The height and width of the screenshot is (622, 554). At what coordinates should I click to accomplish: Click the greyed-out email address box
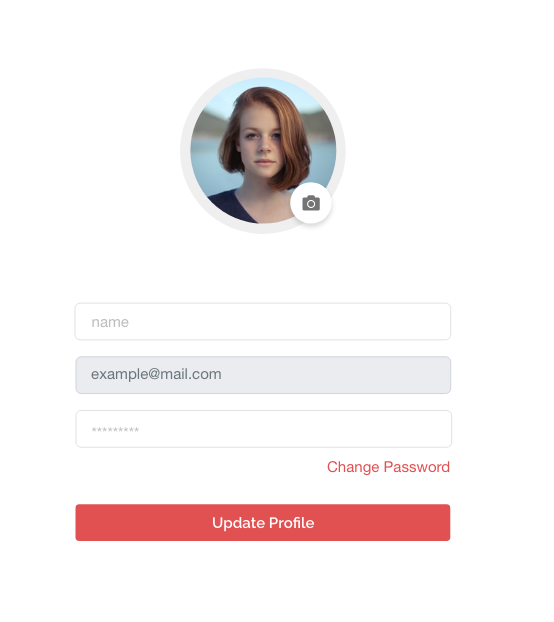tap(263, 375)
